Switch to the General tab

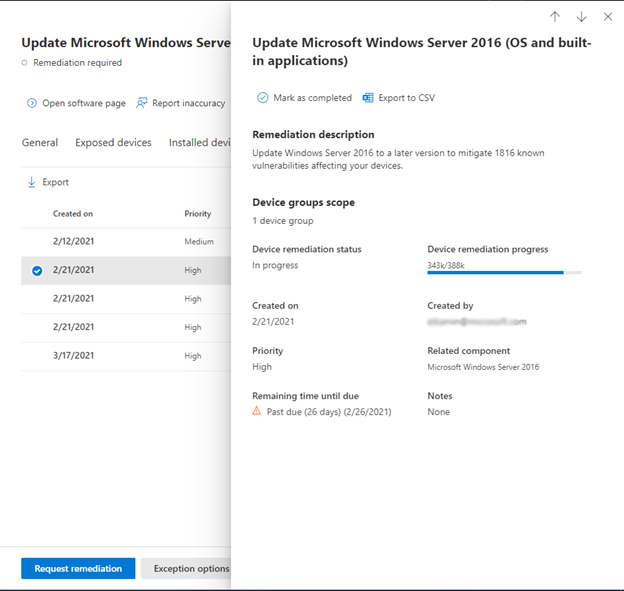click(x=39, y=142)
